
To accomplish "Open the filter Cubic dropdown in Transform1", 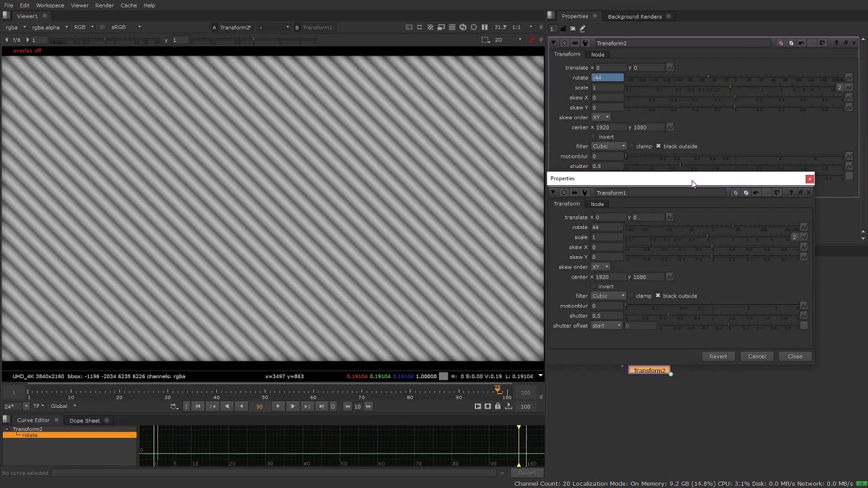I will [x=608, y=296].
